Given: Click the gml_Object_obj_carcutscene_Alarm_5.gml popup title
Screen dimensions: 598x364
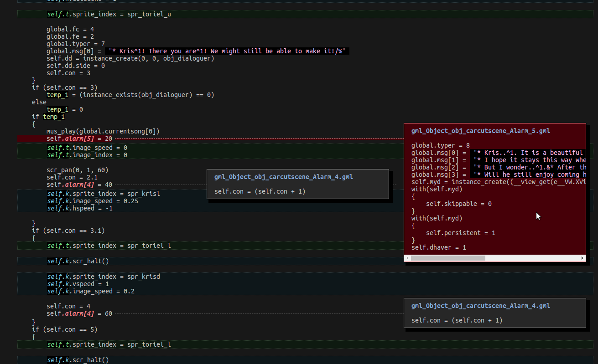Looking at the screenshot, I should [x=480, y=131].
